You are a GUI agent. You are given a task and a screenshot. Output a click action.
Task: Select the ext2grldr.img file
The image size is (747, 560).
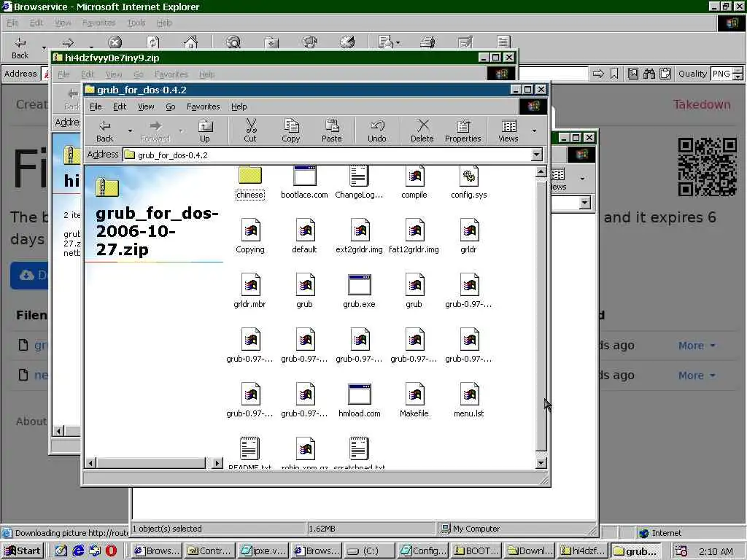tap(359, 237)
